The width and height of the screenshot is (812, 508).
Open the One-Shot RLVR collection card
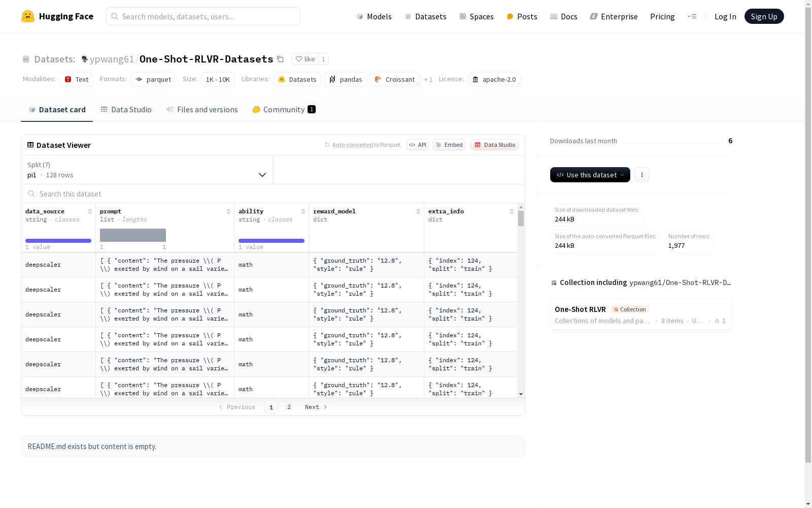[641, 314]
